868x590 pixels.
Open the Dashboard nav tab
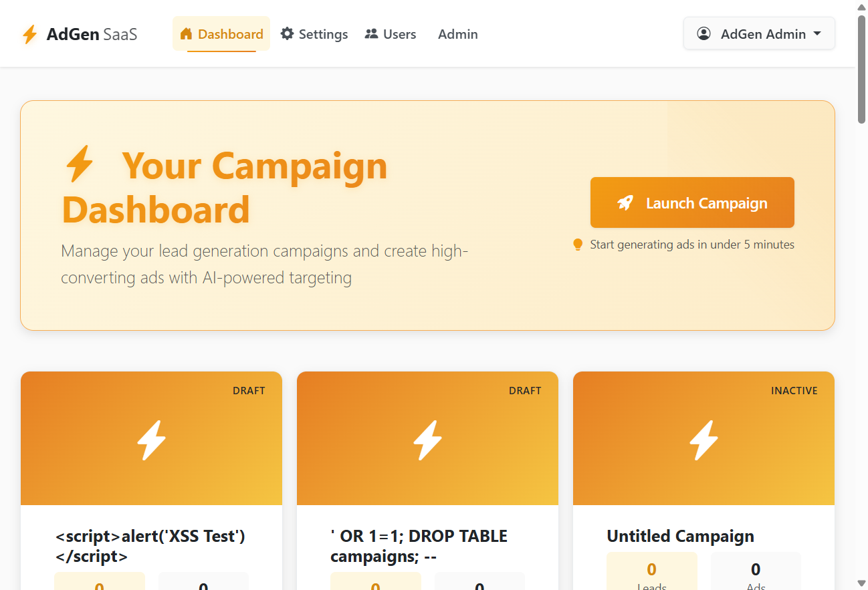pyautogui.click(x=221, y=33)
